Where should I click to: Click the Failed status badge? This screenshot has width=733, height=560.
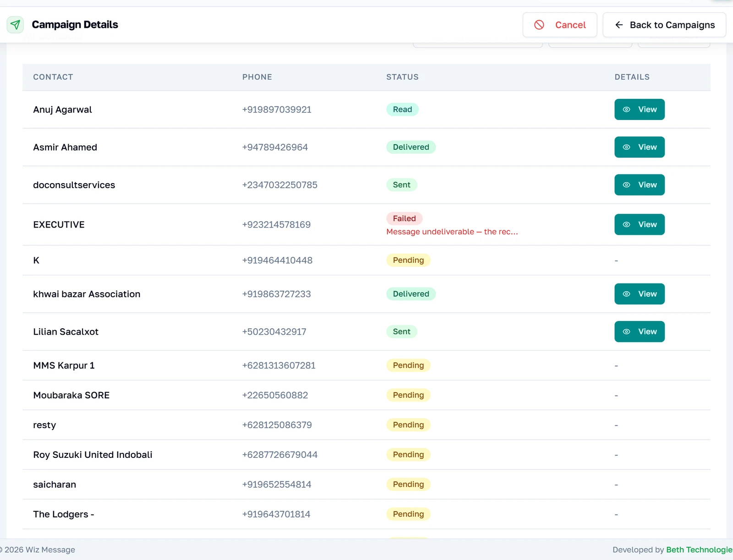(x=404, y=218)
